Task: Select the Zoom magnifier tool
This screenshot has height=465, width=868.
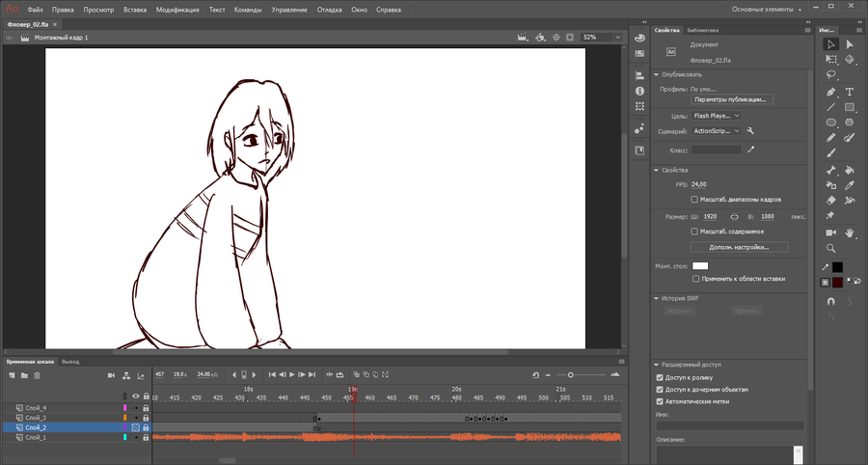Action: coord(831,249)
